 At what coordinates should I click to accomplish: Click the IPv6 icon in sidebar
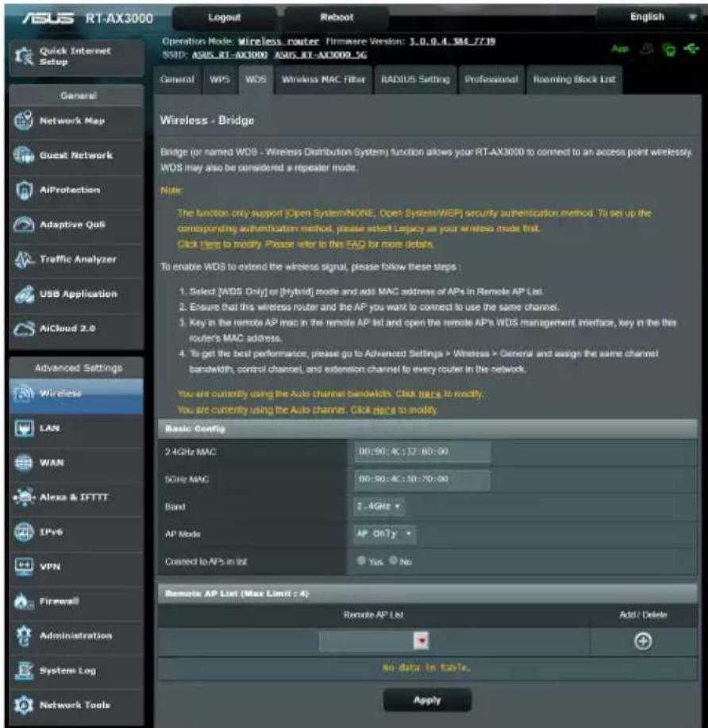(24, 532)
